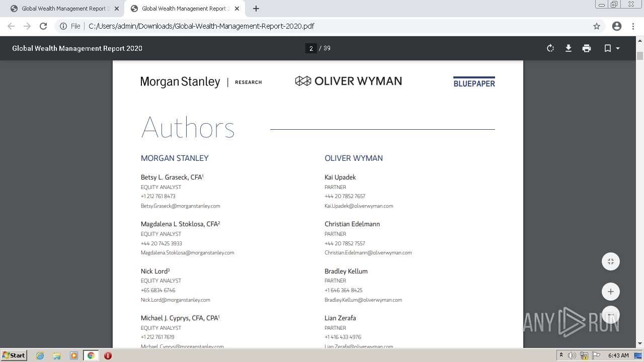The height and width of the screenshot is (362, 644).
Task: Close the second browser tab
Action: [237, 9]
